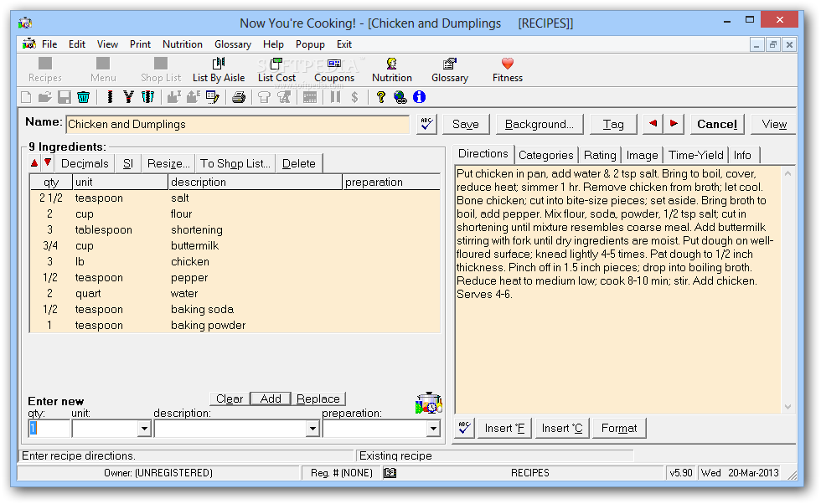Open the Glossary toolbar button
Image resolution: width=821 pixels, height=504 pixels.
(450, 70)
